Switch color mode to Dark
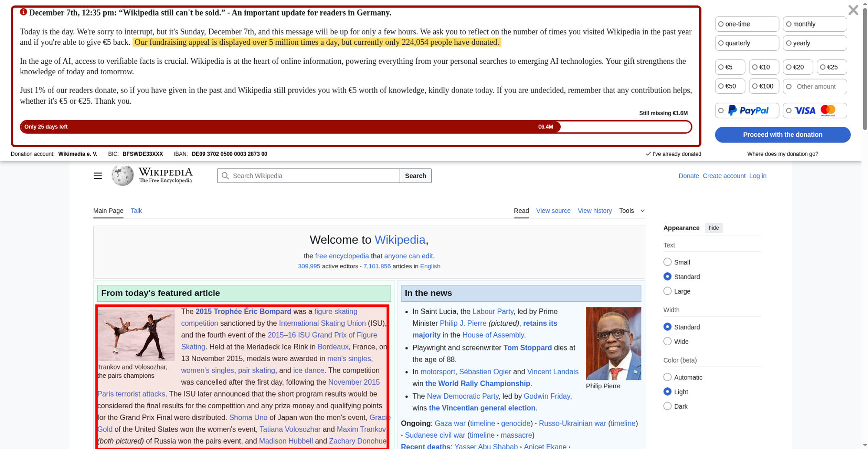Viewport: 868px width, 449px height. click(667, 406)
